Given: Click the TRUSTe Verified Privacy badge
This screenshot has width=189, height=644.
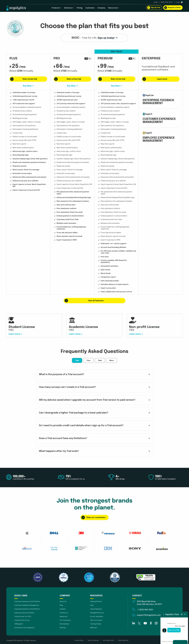Looking at the screenshot, I should click(x=146, y=577).
